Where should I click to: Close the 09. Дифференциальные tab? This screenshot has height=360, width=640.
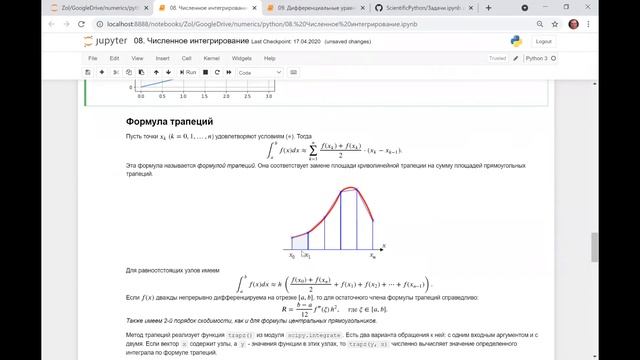pyautogui.click(x=362, y=8)
